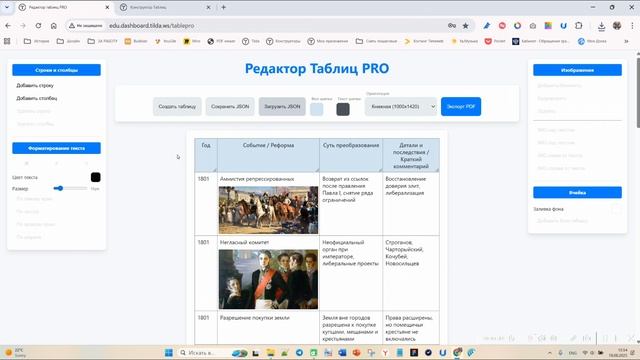Open the PDF bookmark with globe icon
This screenshot has width=640, height=360.
221,41
